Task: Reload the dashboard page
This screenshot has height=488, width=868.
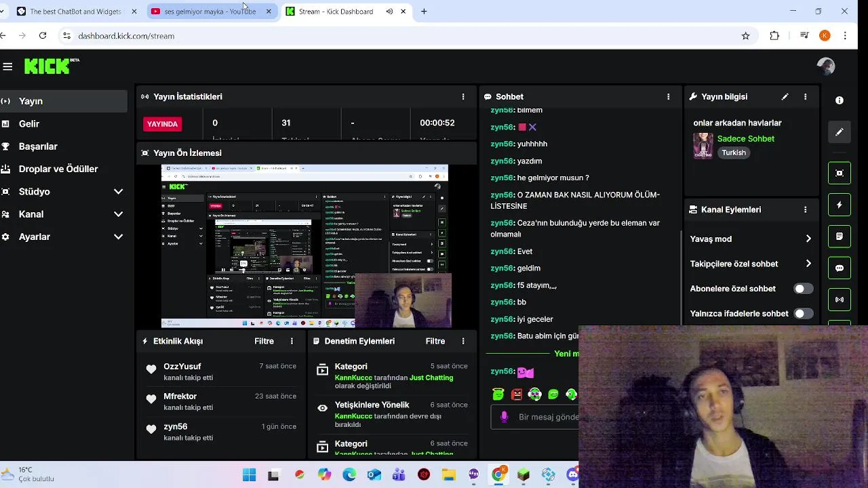Action: (x=43, y=36)
